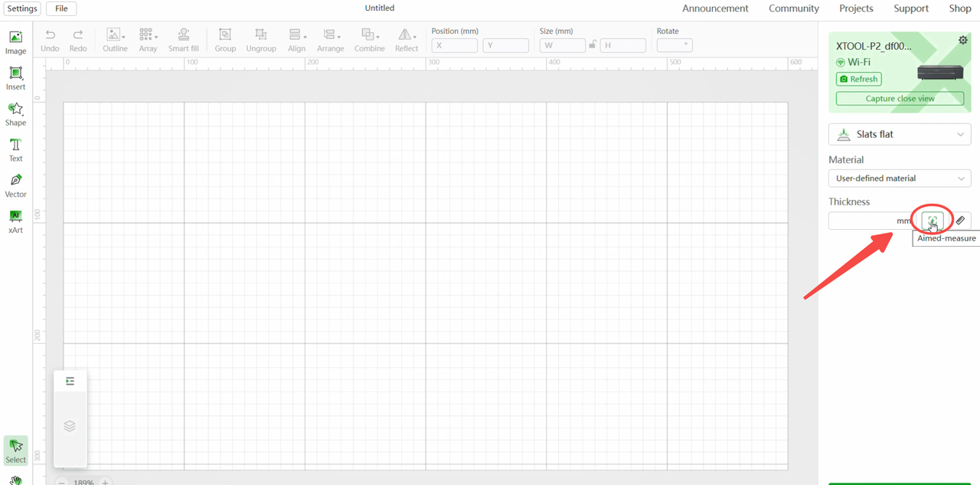The height and width of the screenshot is (485, 980).
Task: Go to the Community tab
Action: coord(794,8)
